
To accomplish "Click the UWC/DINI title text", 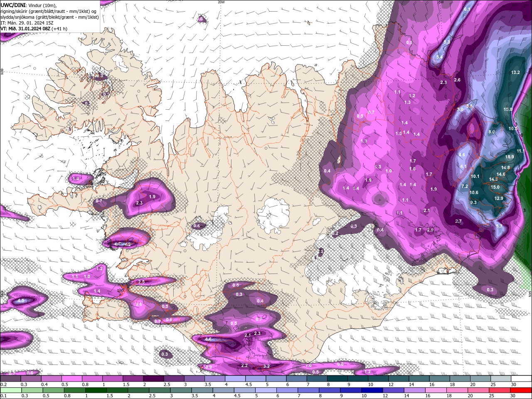I will (13, 5).
